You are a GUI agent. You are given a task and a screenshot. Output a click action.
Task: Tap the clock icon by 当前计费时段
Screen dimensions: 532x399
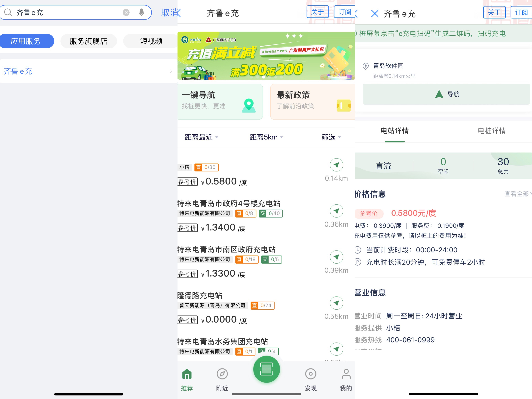pyautogui.click(x=358, y=250)
